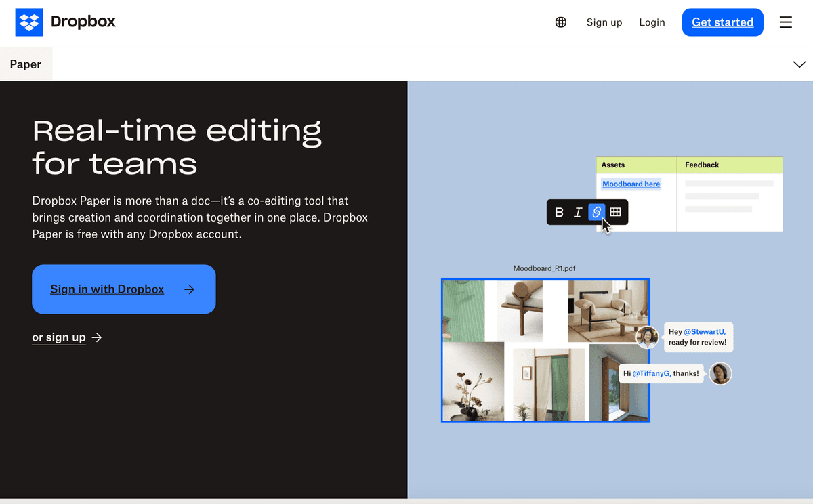Click Sign up in the header
The width and height of the screenshot is (813, 504).
coord(604,22)
